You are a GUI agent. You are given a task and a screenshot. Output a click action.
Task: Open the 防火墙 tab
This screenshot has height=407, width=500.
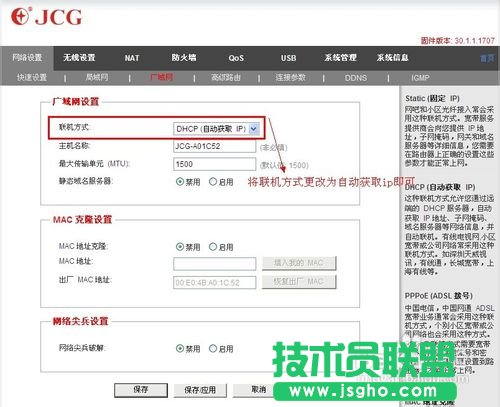tap(184, 58)
